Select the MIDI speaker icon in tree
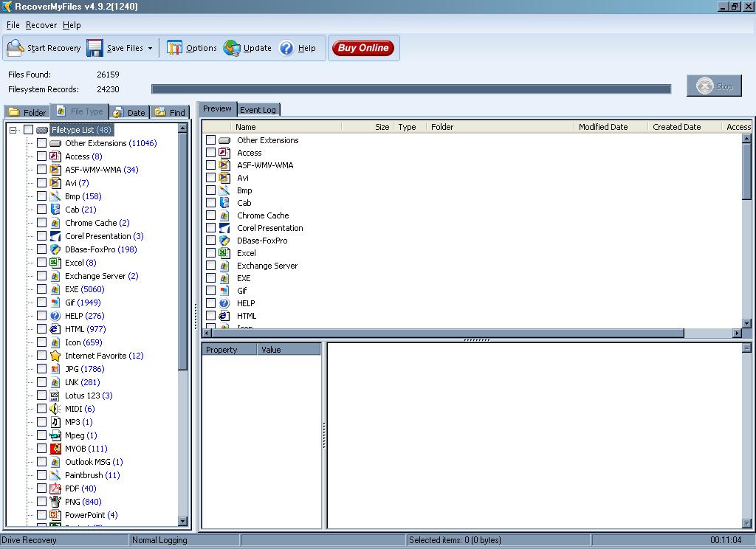Screen dimensions: 756x549 pyautogui.click(x=55, y=409)
